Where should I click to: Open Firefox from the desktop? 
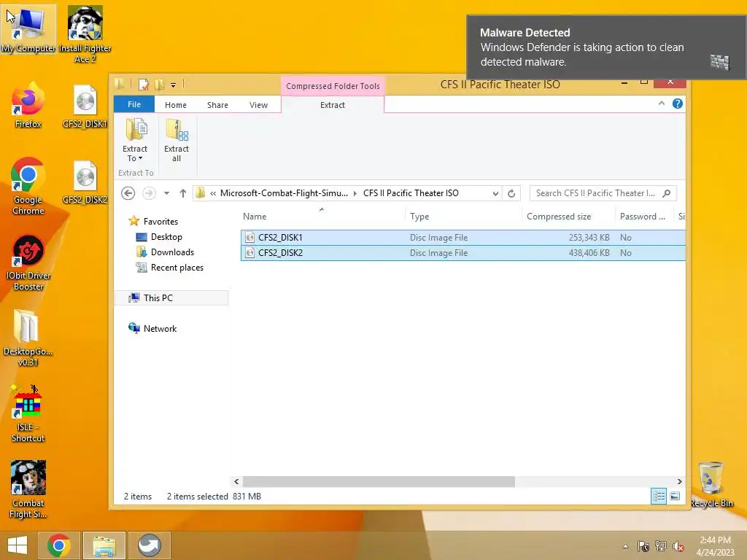[x=28, y=105]
